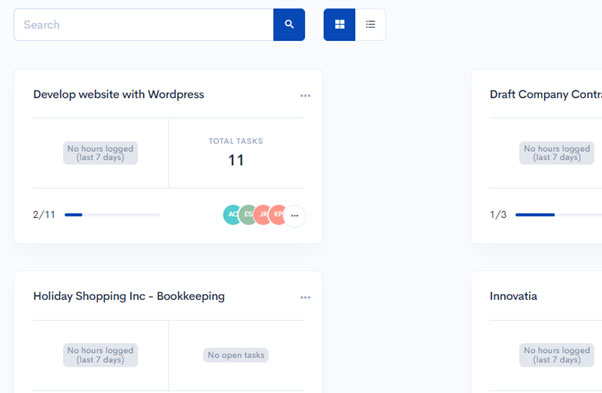The height and width of the screenshot is (393, 602).
Task: Click the TOTAL TASKS label
Action: coord(236,141)
